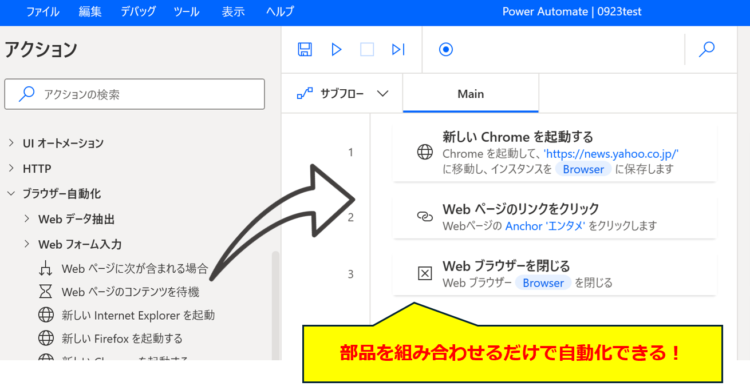Image resolution: width=750 pixels, height=390 pixels.
Task: Click the Browser variable in step 1
Action: [x=583, y=169]
